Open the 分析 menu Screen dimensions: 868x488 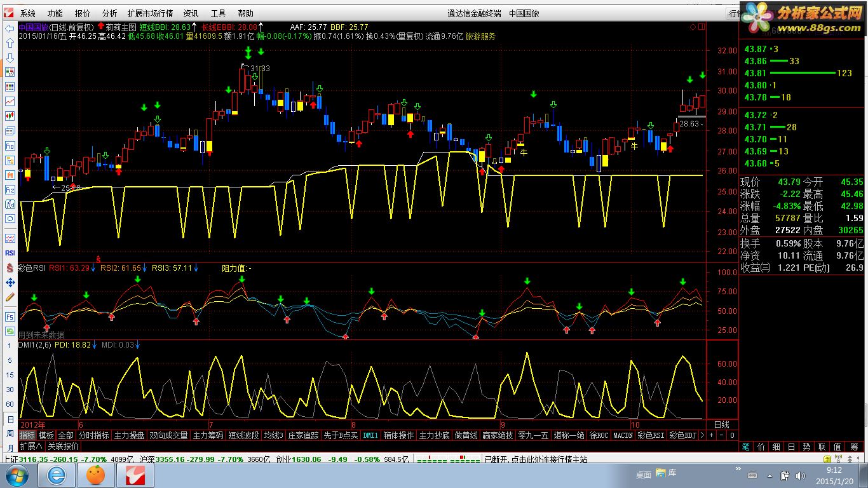(109, 13)
